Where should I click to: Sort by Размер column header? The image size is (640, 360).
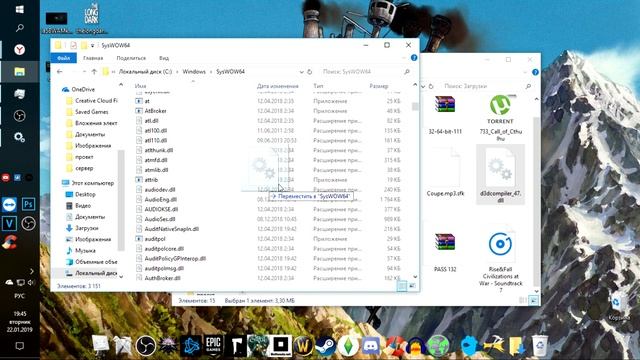(x=379, y=86)
